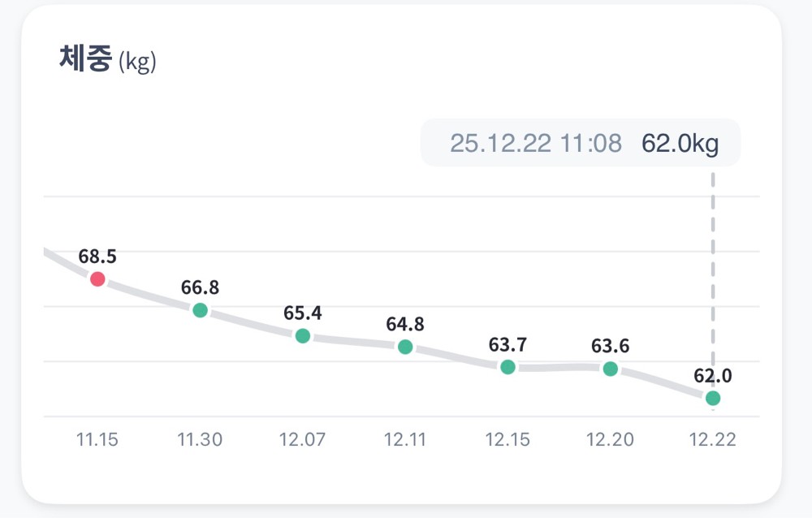Viewport: 812px width, 518px height.
Task: Click the 63.7 data point marker
Action: click(x=508, y=367)
